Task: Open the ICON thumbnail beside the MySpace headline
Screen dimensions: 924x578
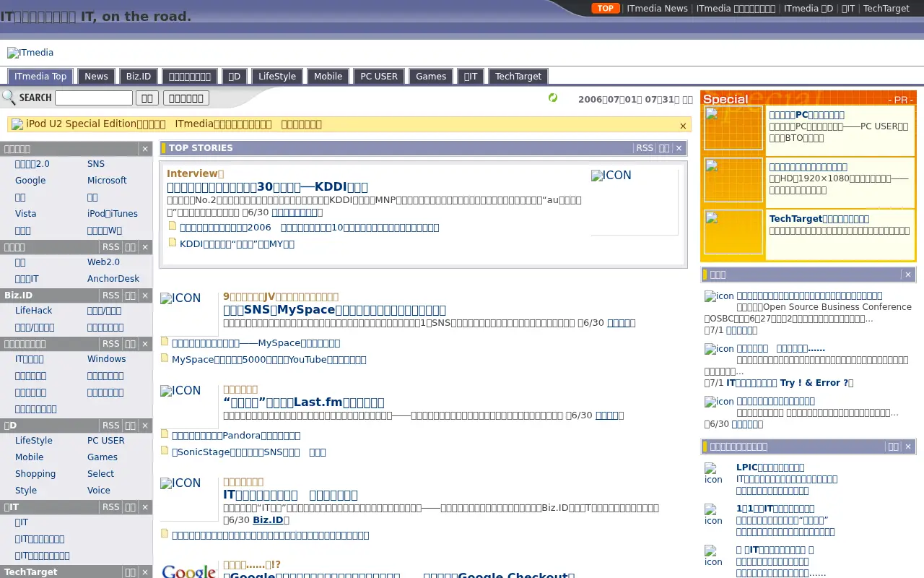Action: coord(188,314)
